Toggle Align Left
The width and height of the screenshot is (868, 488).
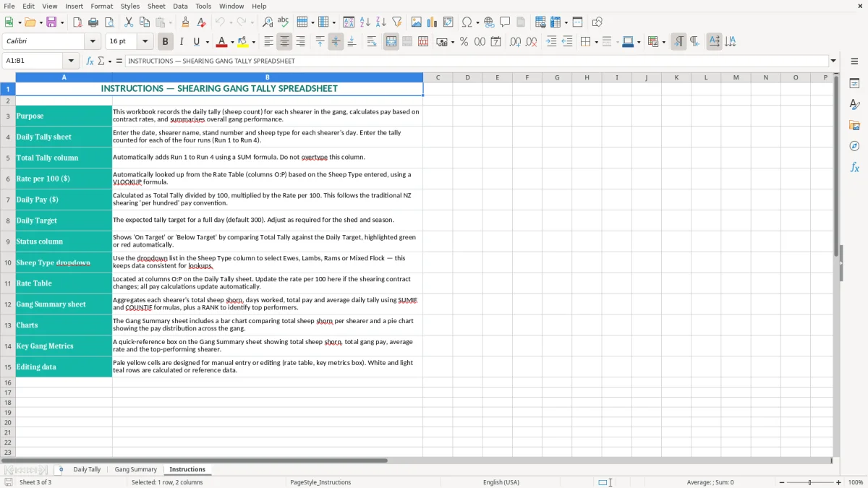[269, 42]
